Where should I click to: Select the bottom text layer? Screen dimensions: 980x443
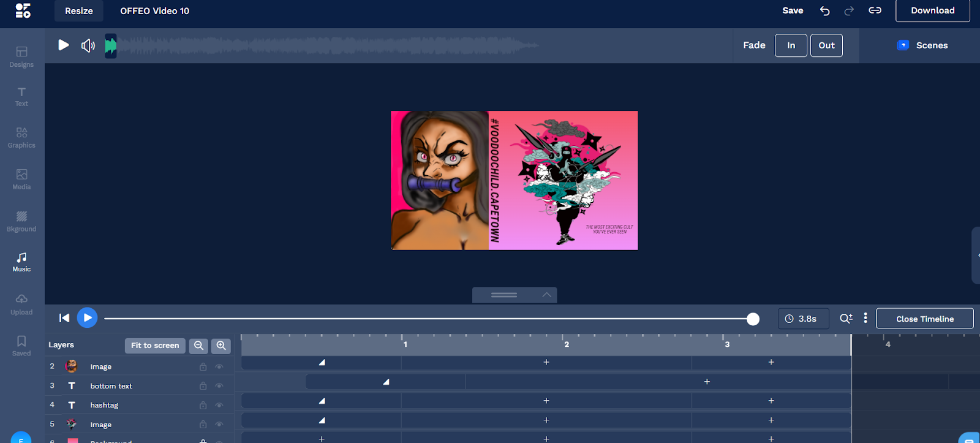[140, 386]
